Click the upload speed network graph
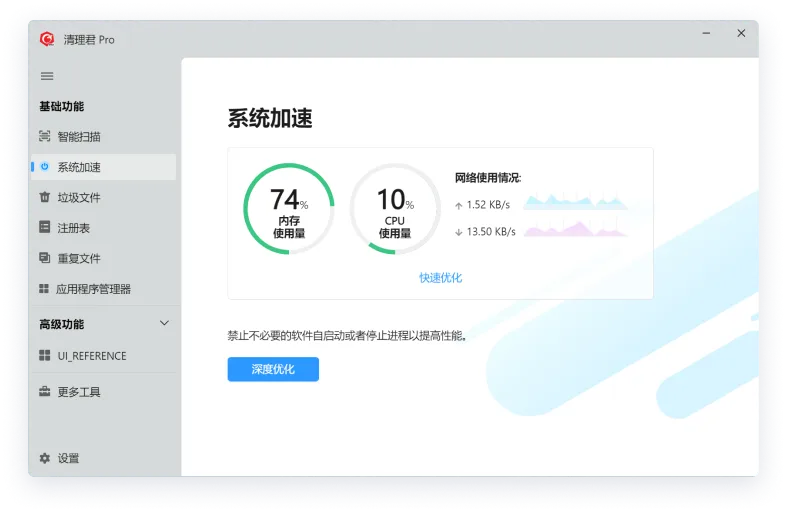787x513 pixels. tap(576, 204)
